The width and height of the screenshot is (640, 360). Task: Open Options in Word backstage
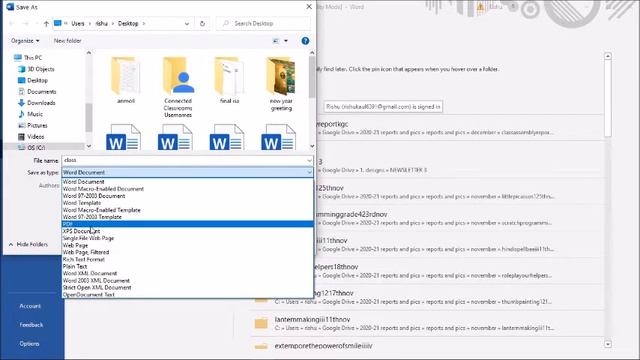click(29, 344)
